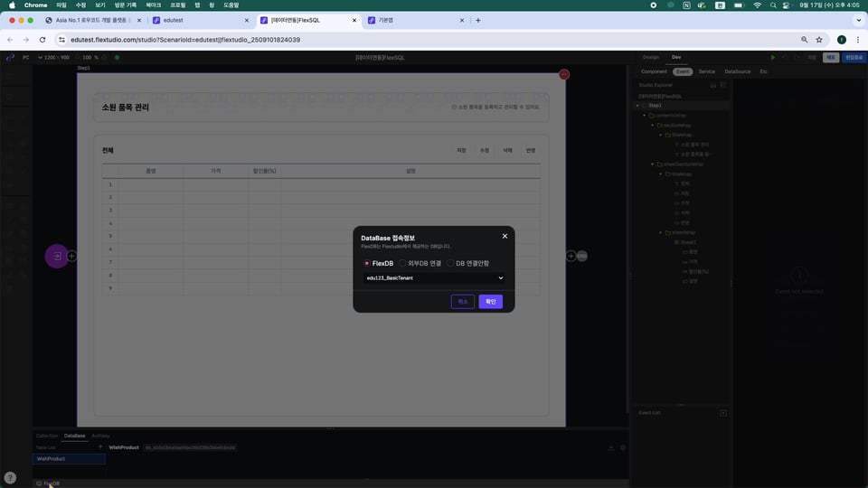Collapse the Step1 tree node
The image size is (868, 488).
click(637, 105)
